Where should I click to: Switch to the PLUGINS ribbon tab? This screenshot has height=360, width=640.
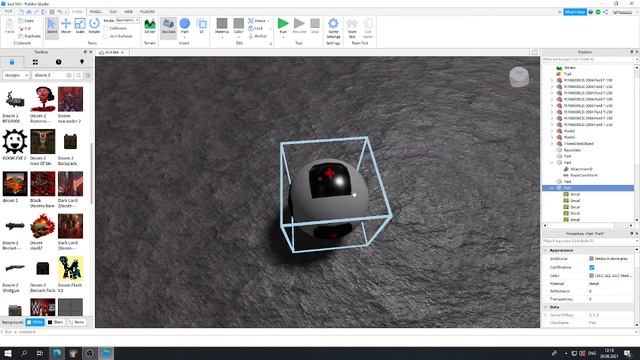coord(147,11)
